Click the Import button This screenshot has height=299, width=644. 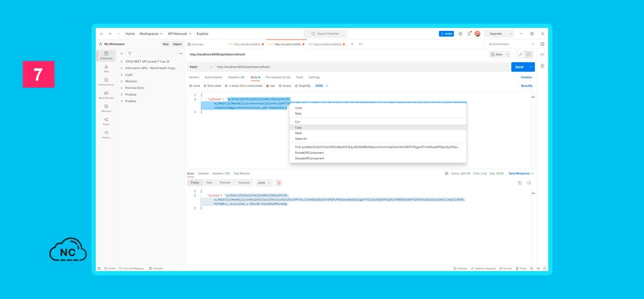pyautogui.click(x=177, y=44)
